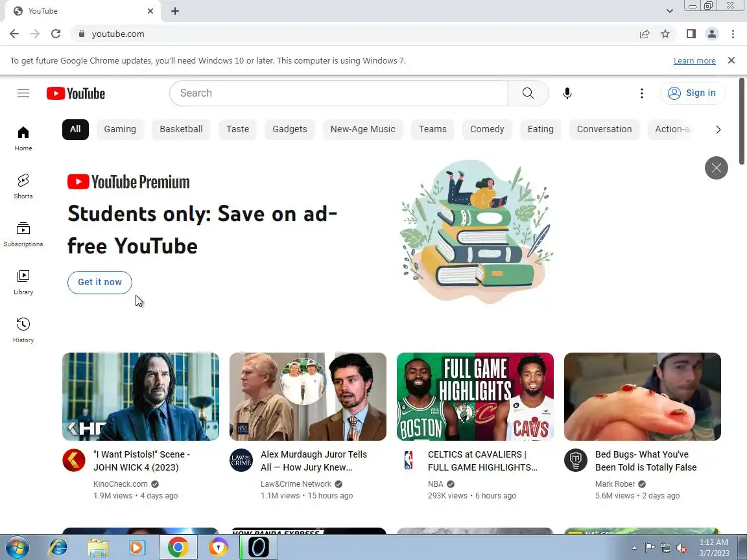Click the share page icon in address bar

click(x=645, y=34)
